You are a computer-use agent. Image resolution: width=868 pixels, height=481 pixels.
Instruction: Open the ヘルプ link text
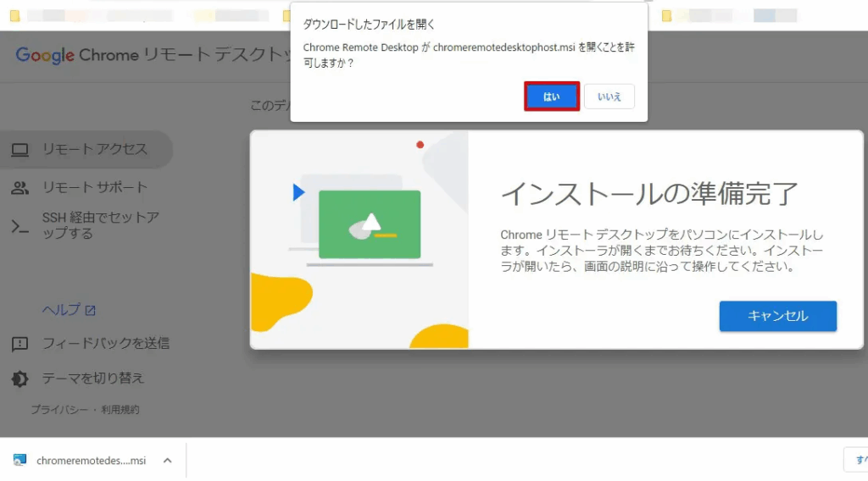pos(61,310)
